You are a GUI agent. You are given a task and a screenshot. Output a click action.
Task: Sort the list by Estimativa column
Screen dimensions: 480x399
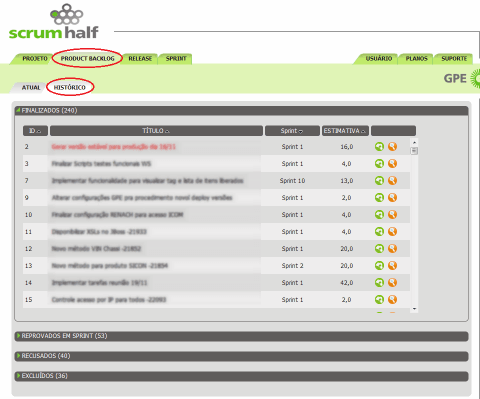coord(345,131)
